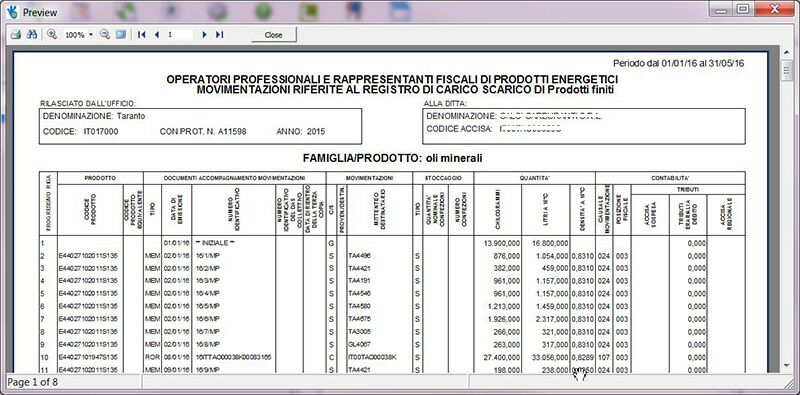Open find with the binoculars icon
Screen dimensions: 800x395
click(x=32, y=35)
